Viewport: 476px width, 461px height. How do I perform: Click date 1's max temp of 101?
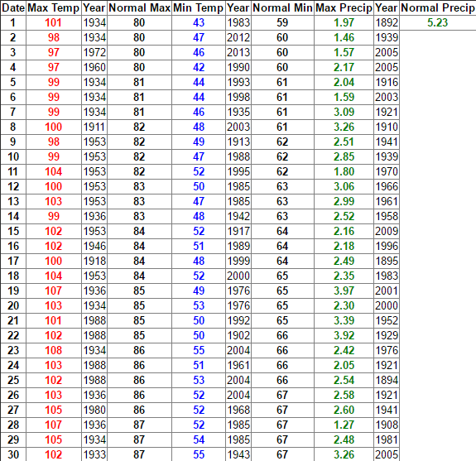[54, 23]
